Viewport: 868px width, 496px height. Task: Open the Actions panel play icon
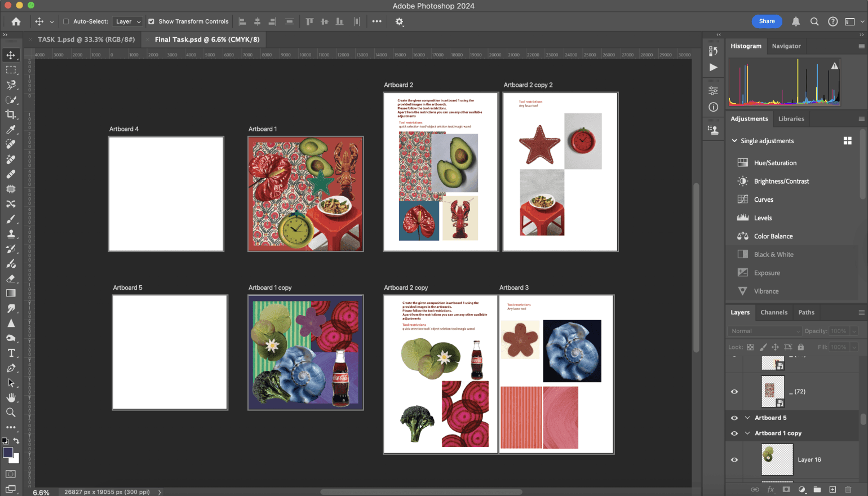pyautogui.click(x=713, y=67)
